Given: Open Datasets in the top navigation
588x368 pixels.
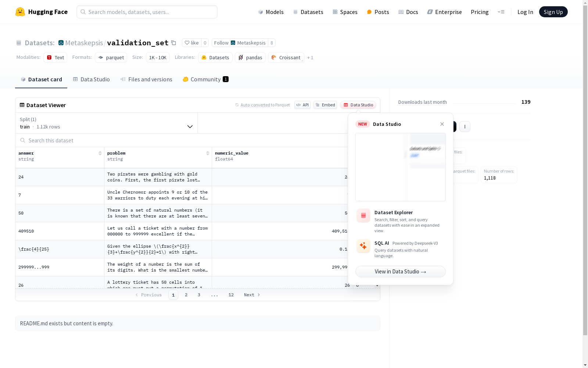Looking at the screenshot, I should (308, 12).
